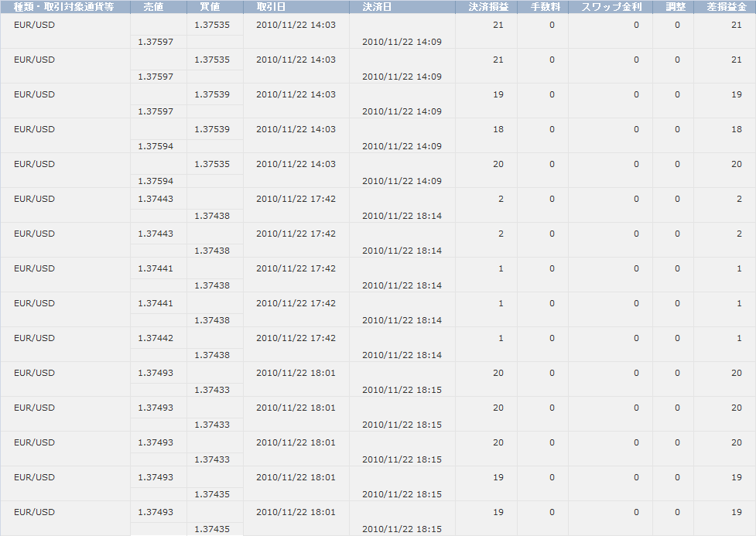Click the 調整 column header

tap(676, 7)
